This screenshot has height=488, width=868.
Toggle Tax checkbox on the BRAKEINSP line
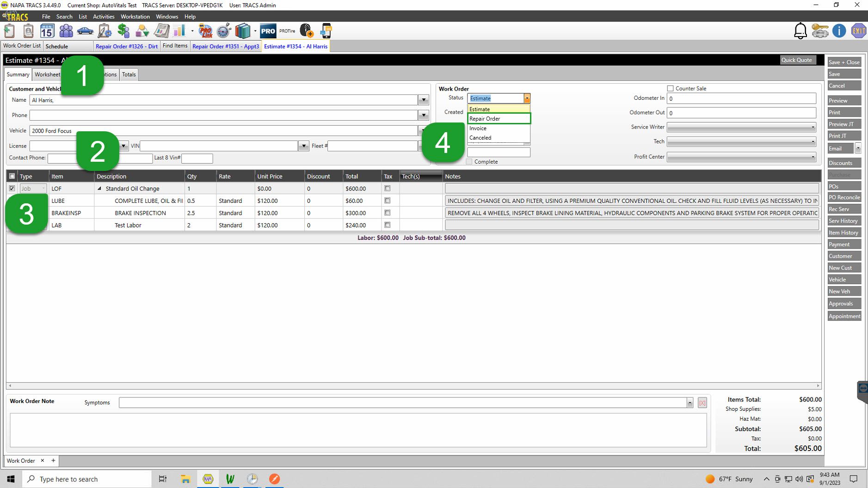pos(388,213)
